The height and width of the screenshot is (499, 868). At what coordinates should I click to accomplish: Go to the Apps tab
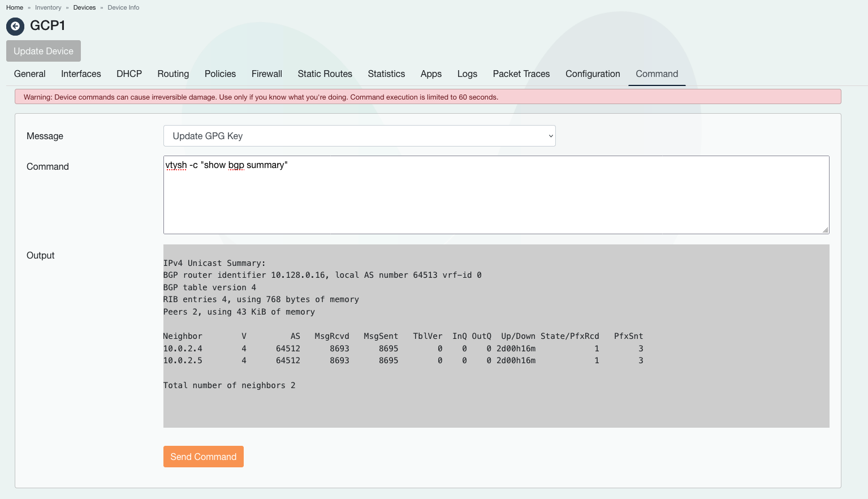431,74
